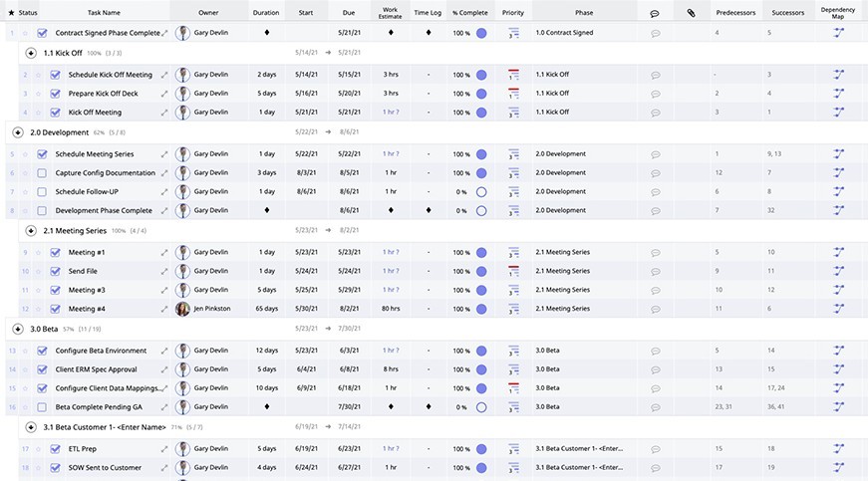The width and height of the screenshot is (868, 481).
Task: Click priority icon for Schedule Kick Off Meeting
Action: click(x=513, y=74)
